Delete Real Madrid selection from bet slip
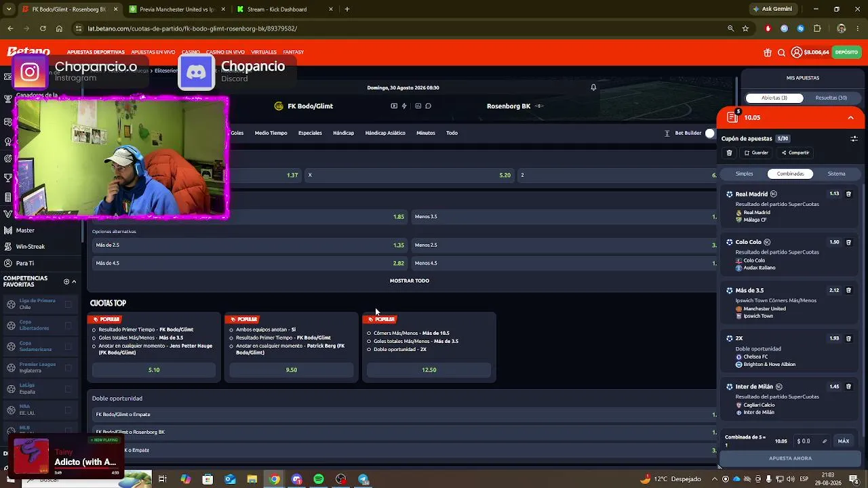The height and width of the screenshot is (488, 868). point(848,194)
